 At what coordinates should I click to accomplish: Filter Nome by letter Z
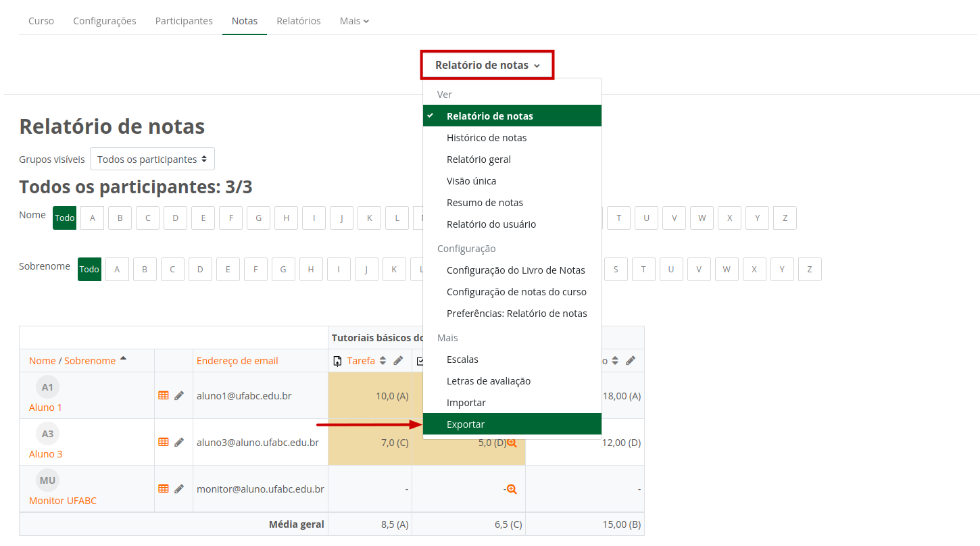pos(785,218)
